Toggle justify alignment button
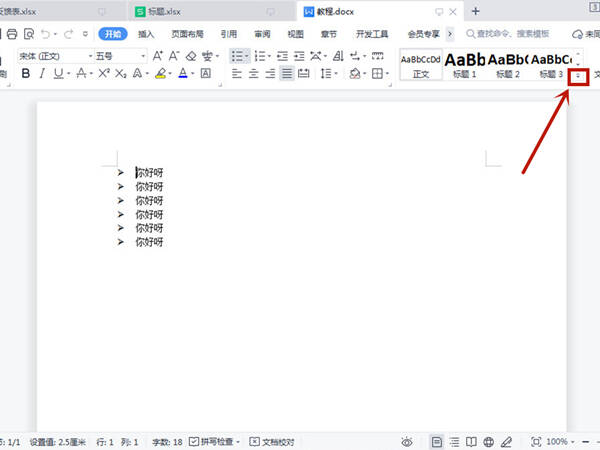The width and height of the screenshot is (600, 450). pyautogui.click(x=287, y=73)
